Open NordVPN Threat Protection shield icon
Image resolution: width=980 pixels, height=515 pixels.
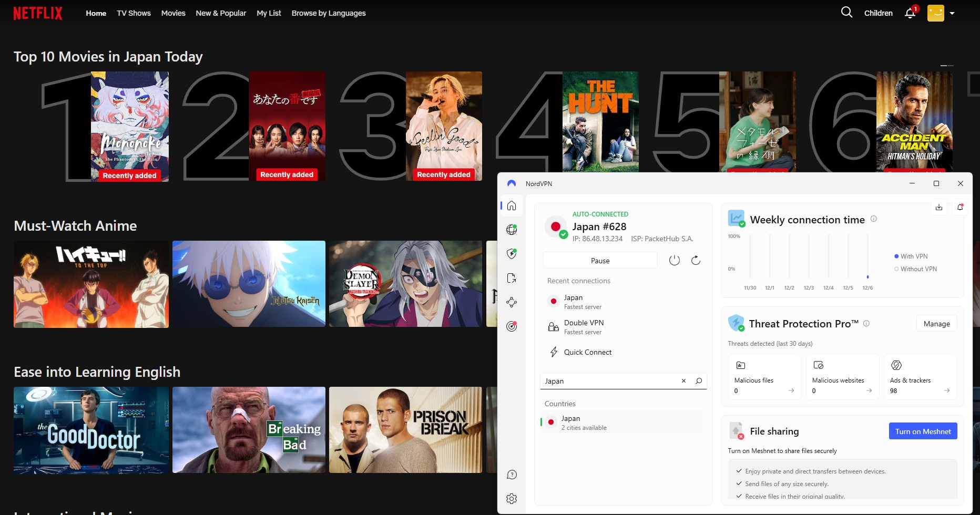(512, 254)
